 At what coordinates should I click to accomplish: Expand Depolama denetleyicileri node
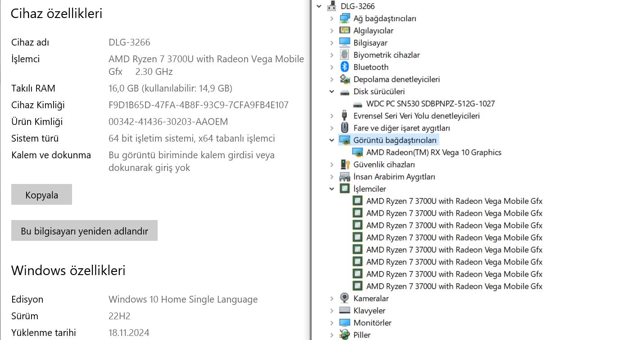point(332,79)
